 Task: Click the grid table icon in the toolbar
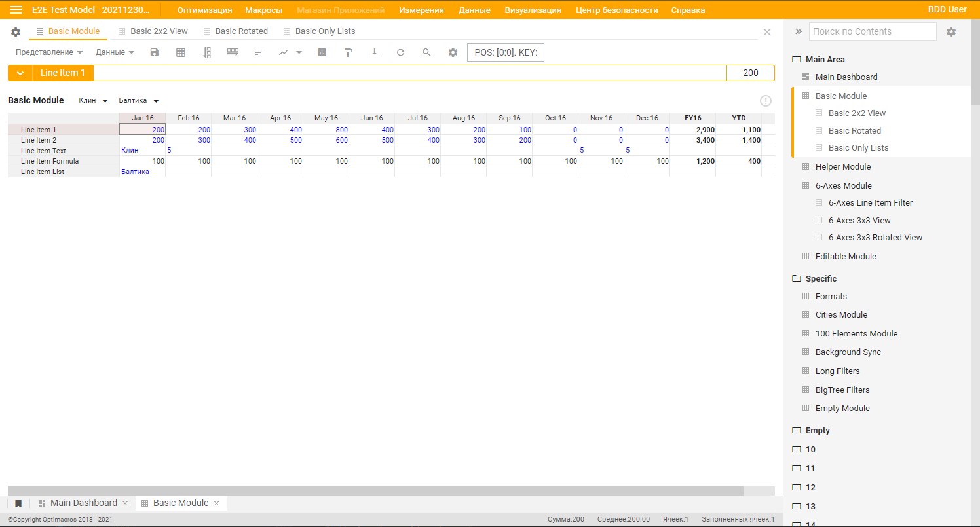click(x=181, y=52)
